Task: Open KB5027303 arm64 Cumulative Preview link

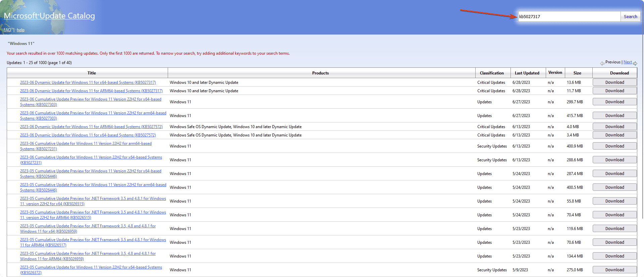Action: pyautogui.click(x=93, y=116)
